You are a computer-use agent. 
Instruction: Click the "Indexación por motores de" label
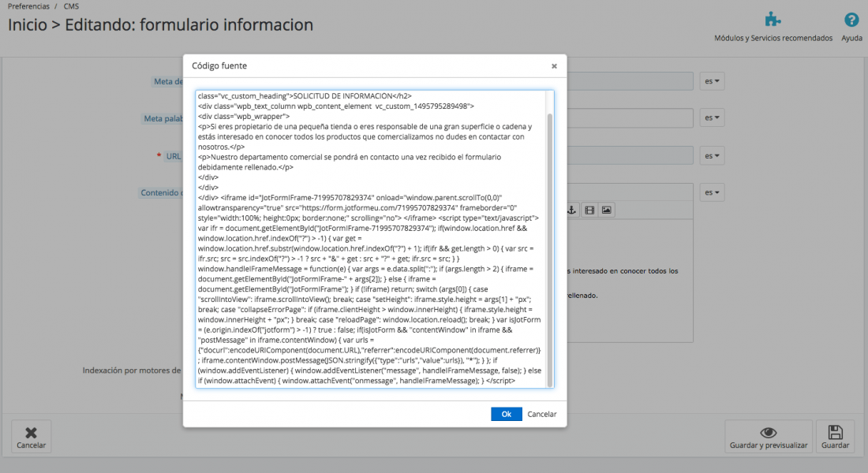pyautogui.click(x=132, y=371)
